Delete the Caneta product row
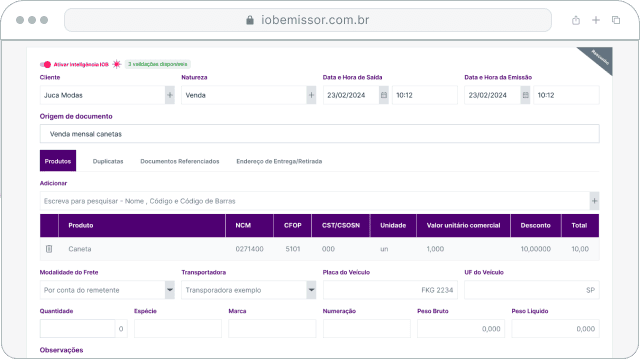Viewport: 640px width, 360px height. click(x=49, y=249)
